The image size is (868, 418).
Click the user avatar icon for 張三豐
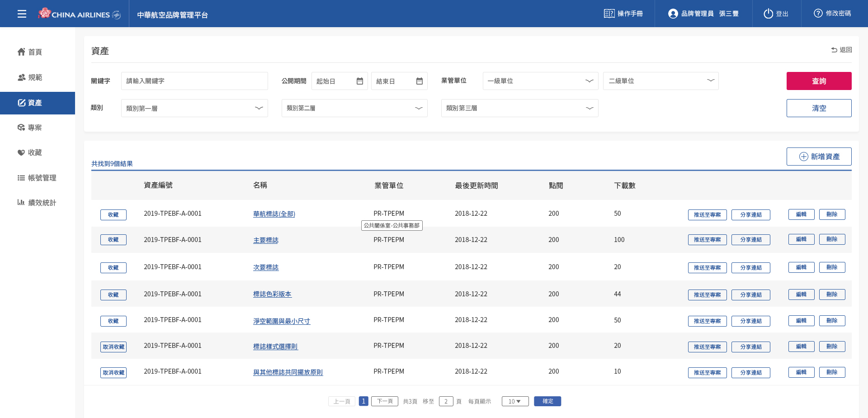pos(673,14)
